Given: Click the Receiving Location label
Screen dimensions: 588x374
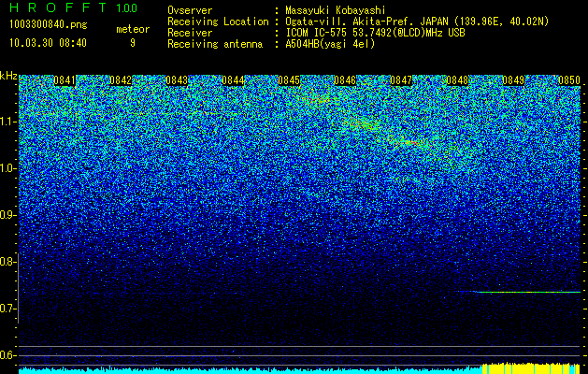Looking at the screenshot, I should pos(218,22).
